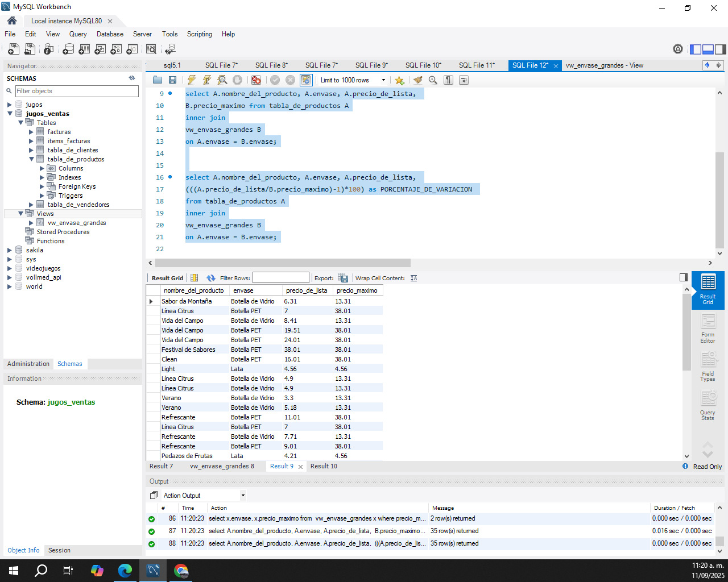This screenshot has width=728, height=582.
Task: Collapse the jugos_ventas schema
Action: (10, 114)
